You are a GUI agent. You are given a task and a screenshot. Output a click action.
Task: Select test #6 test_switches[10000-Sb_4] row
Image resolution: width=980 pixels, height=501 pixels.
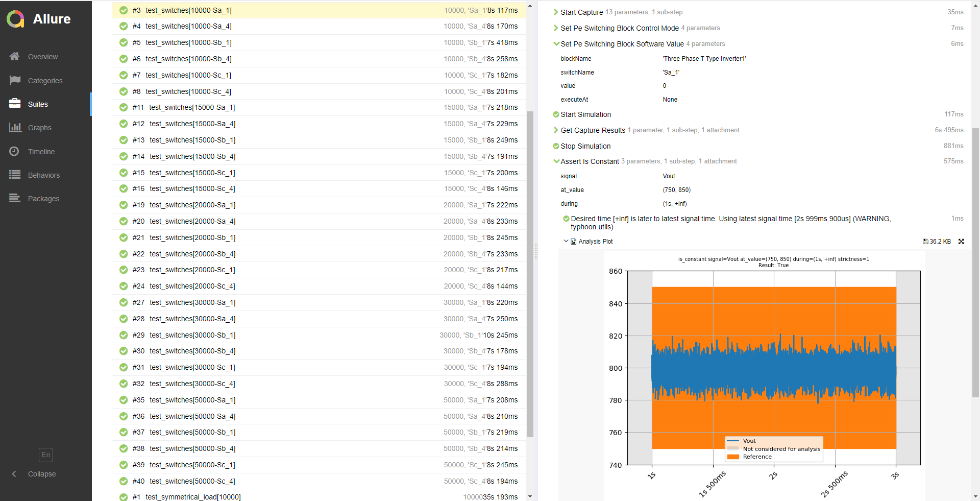(319, 59)
